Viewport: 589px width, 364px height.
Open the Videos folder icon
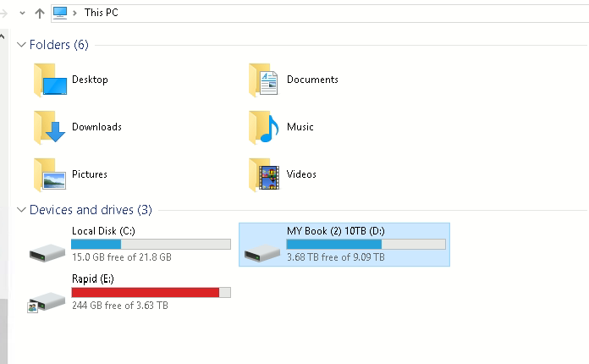[x=264, y=174]
